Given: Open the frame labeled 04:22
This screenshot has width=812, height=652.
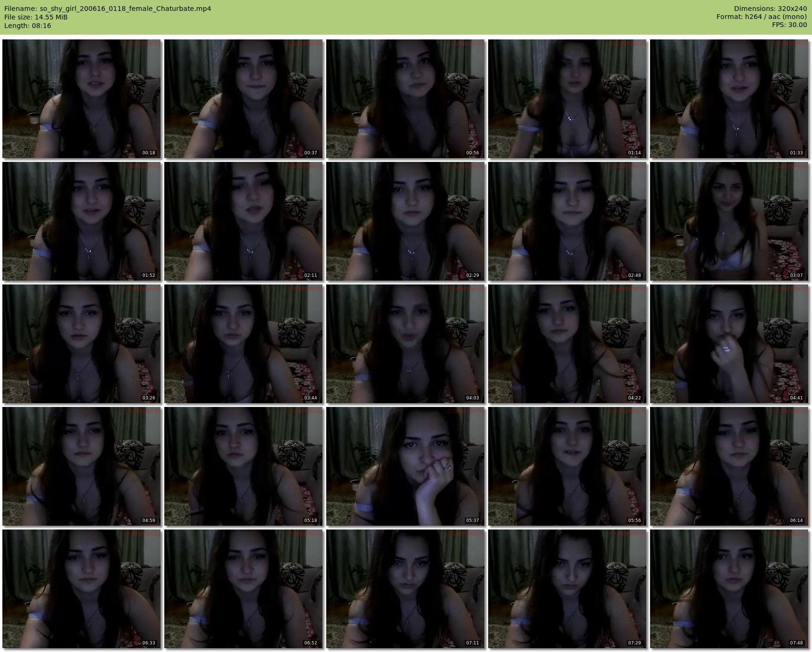Looking at the screenshot, I should [567, 344].
